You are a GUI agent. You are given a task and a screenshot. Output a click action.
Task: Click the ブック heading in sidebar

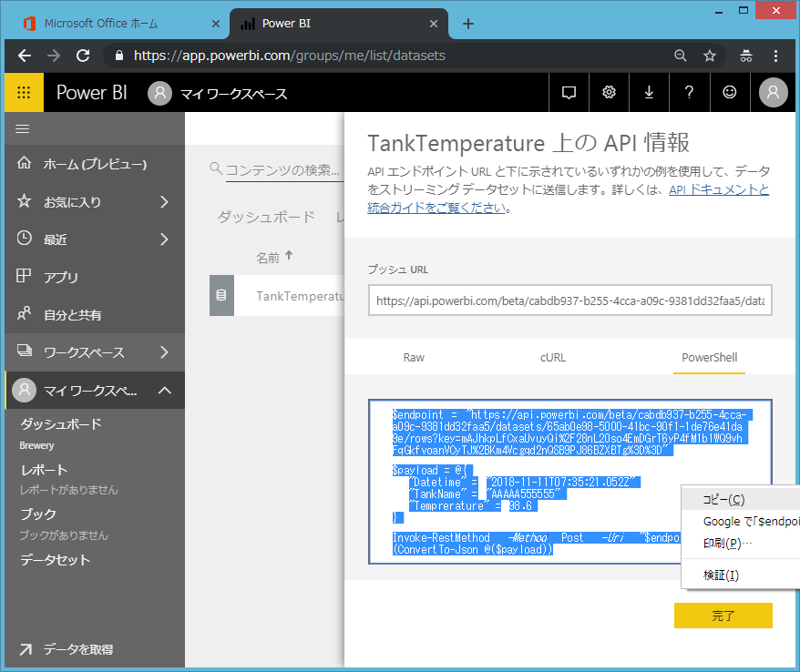click(38, 514)
